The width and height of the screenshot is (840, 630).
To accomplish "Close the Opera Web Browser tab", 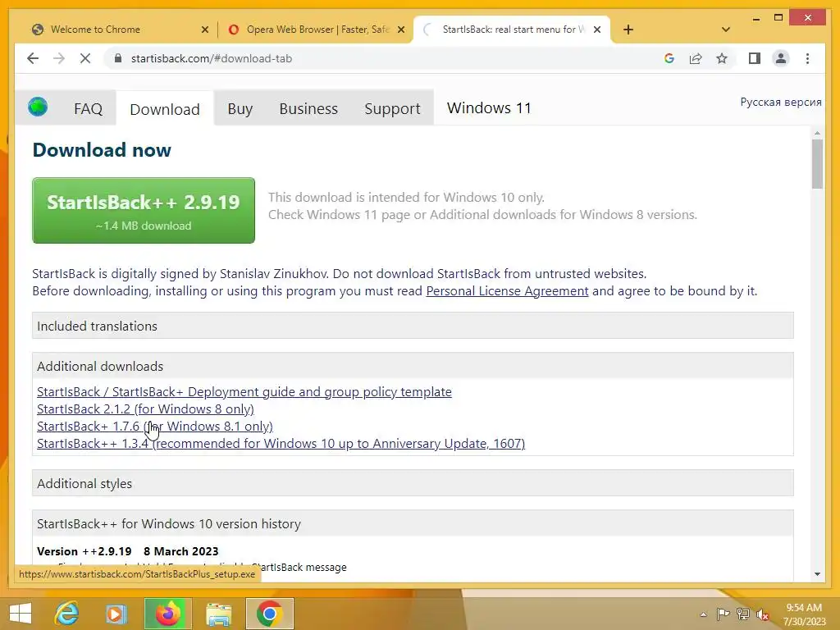I will (x=400, y=30).
